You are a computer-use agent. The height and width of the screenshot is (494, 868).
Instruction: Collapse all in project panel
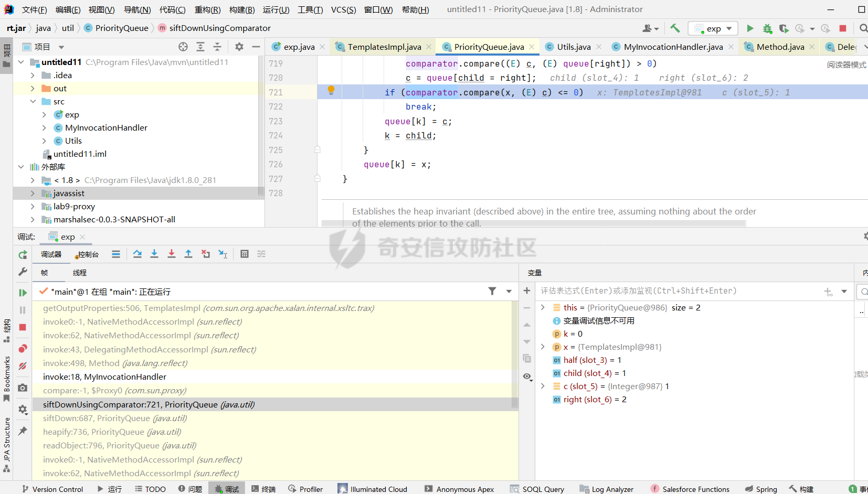[217, 47]
